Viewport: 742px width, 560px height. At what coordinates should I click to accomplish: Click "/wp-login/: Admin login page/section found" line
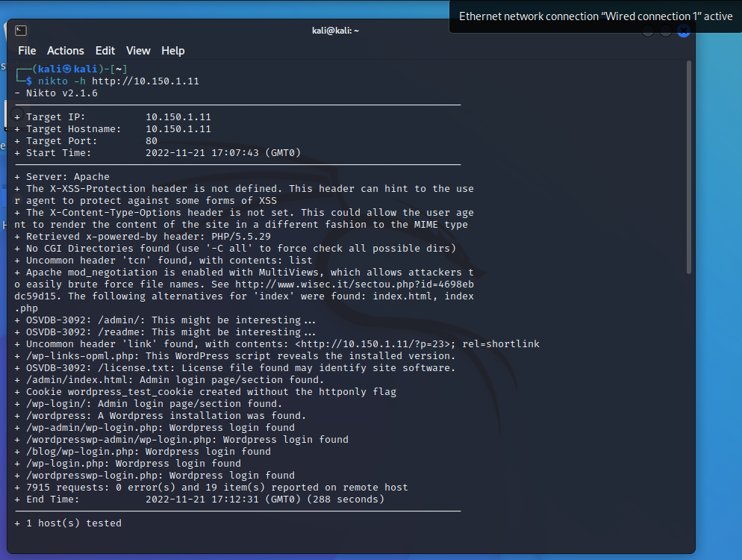click(149, 404)
